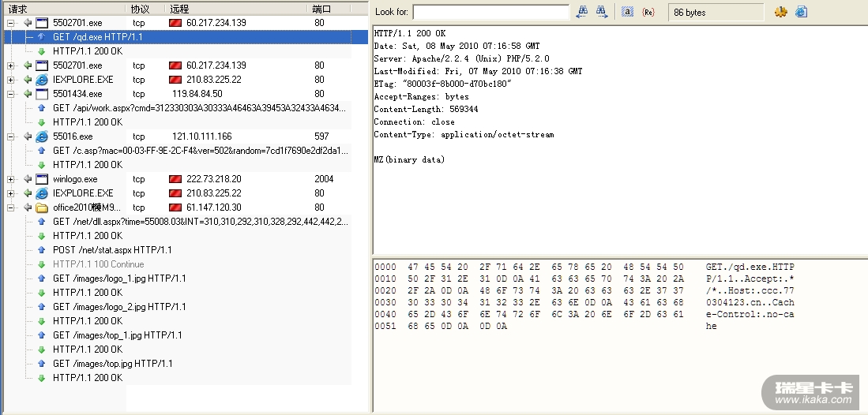Click hex dump row at offset 0030
Image resolution: width=868 pixels, height=415 pixels.
584,303
